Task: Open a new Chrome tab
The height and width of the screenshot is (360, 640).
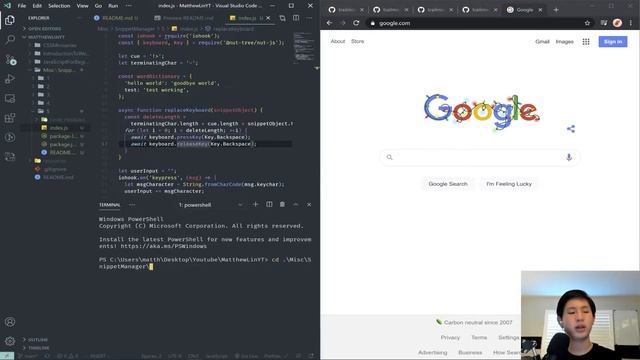Action: 556,10
